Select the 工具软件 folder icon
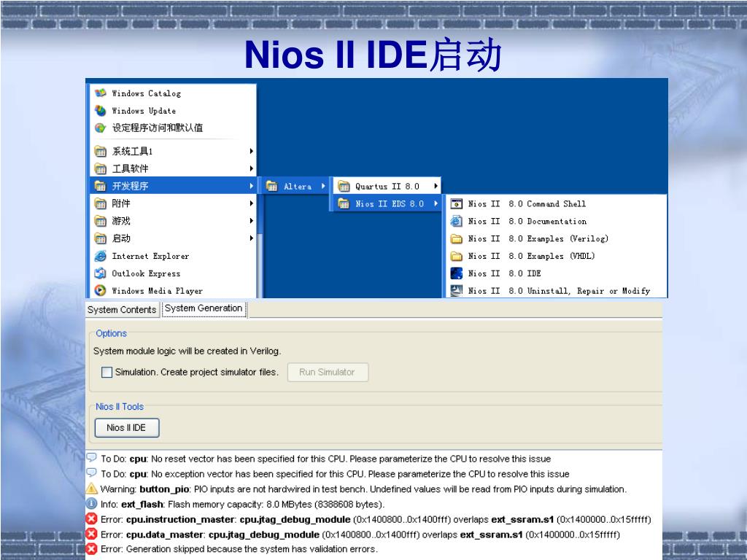Viewport: 747px width, 560px height. click(x=100, y=168)
